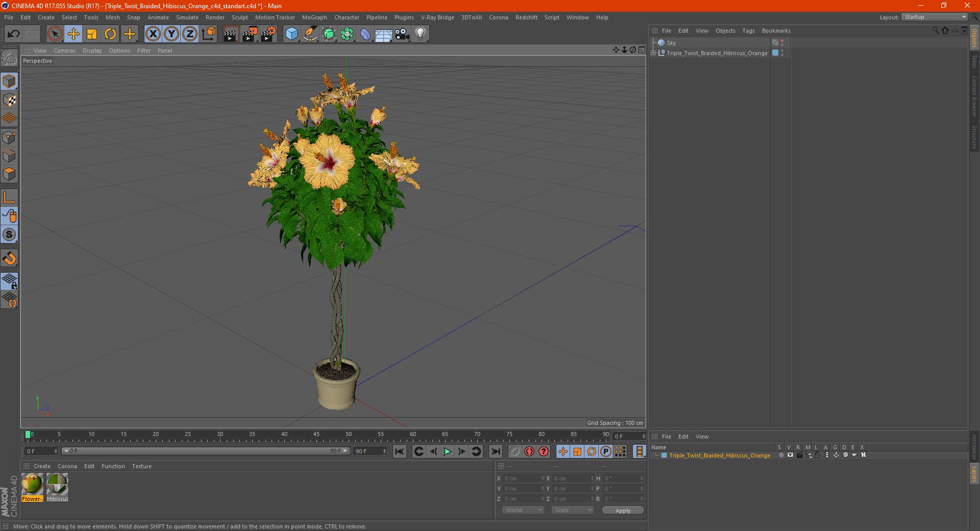Open the World coordinate dropdown
Image resolution: width=980 pixels, height=531 pixels.
523,510
